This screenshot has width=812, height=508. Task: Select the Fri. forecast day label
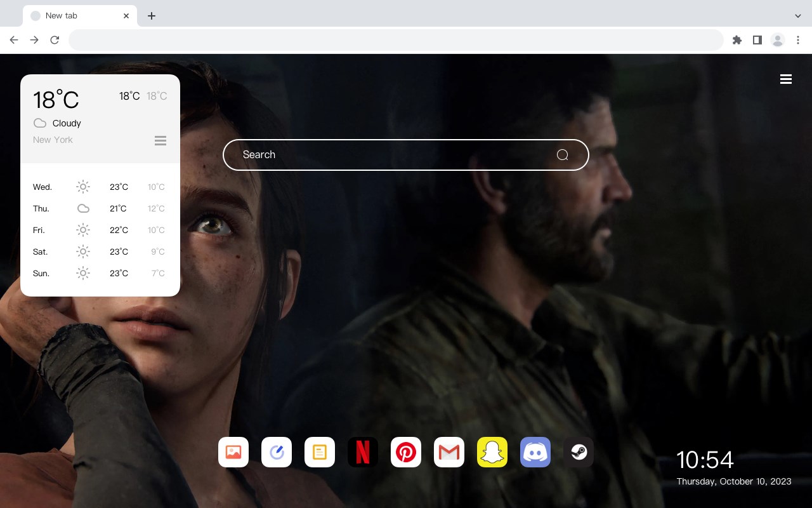tap(39, 231)
